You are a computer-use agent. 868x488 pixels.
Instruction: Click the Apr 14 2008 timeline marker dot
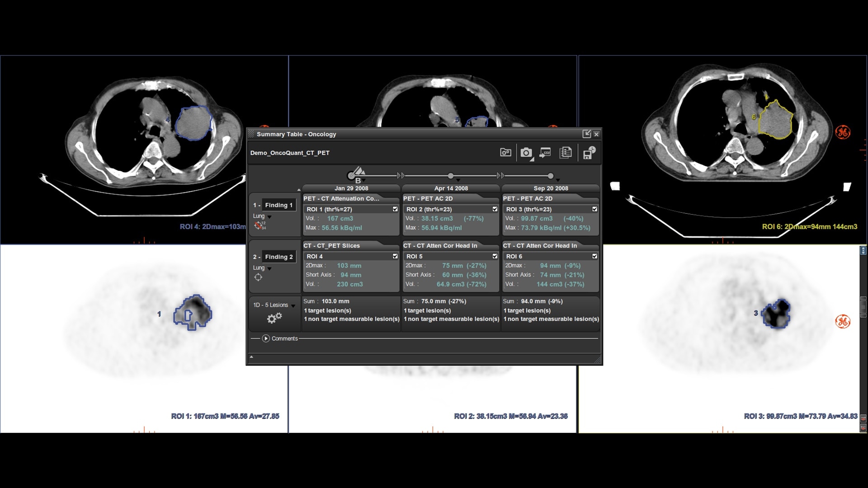coord(451,176)
